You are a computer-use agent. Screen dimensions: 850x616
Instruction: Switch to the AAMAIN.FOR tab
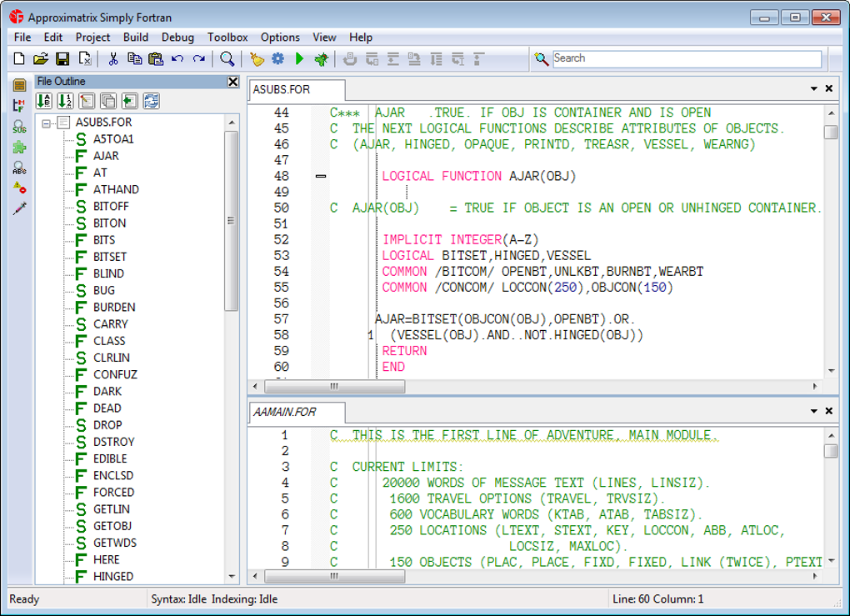pyautogui.click(x=285, y=412)
